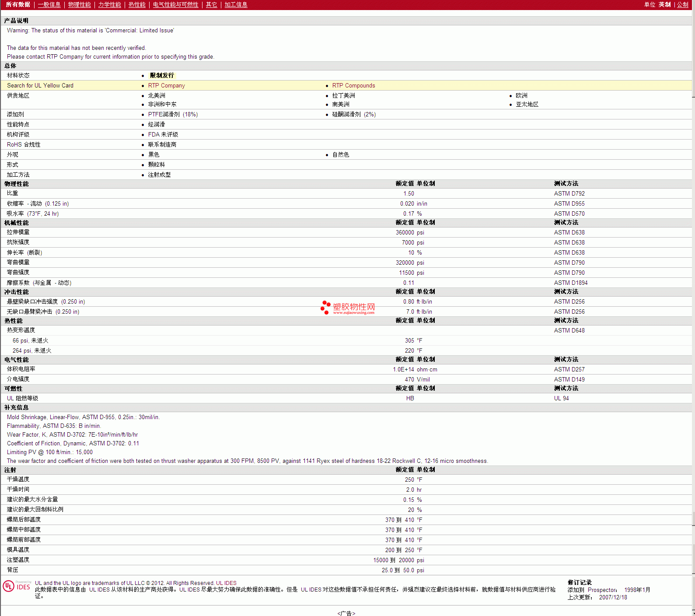Click the 体积电阻率 value 1.0E+14

[403, 370]
